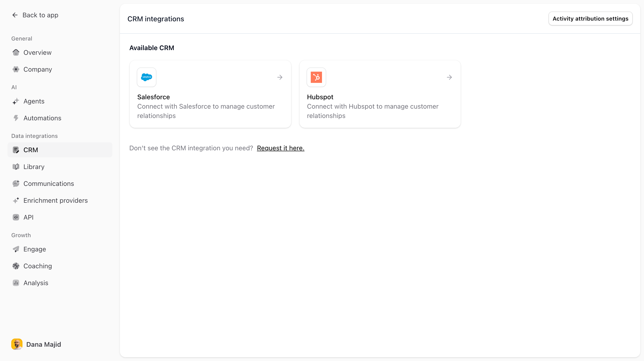Open the Company settings
The width and height of the screenshot is (644, 361).
point(60,69)
